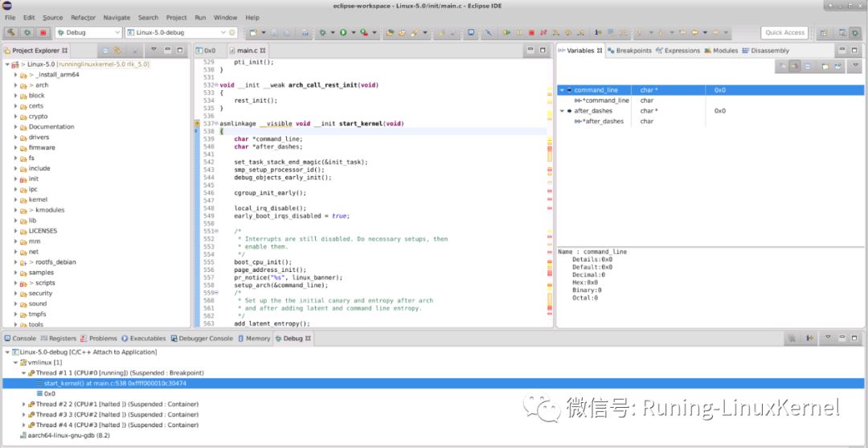Collapse the Linux-5.0 project node
868x448 pixels.
click(x=7, y=64)
